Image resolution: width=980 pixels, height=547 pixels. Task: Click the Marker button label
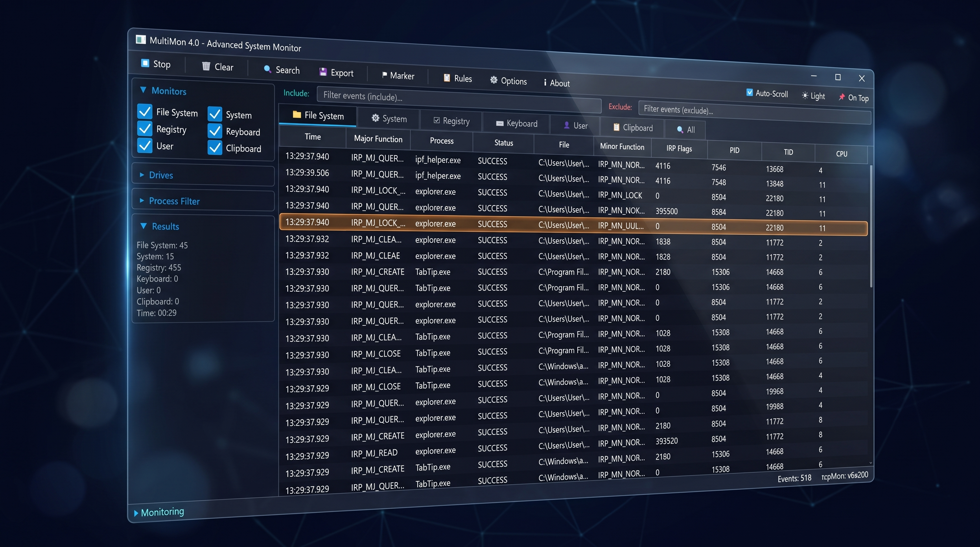tap(402, 76)
